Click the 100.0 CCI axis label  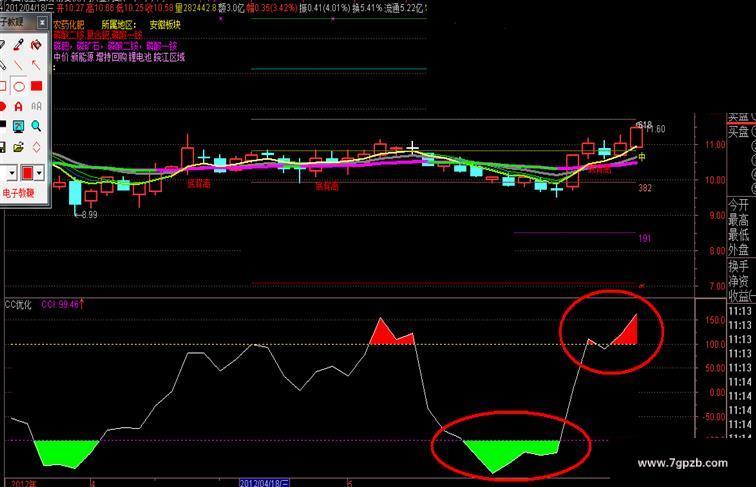click(716, 344)
